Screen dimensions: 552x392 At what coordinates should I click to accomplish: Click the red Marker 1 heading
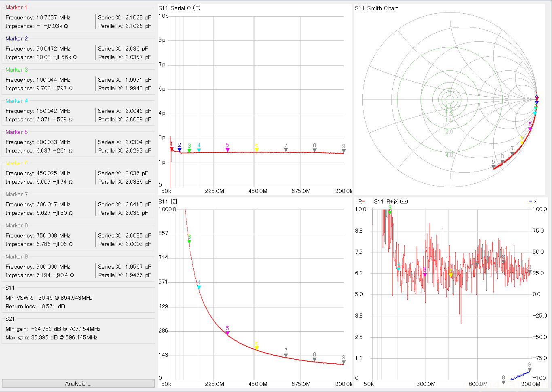(x=17, y=7)
